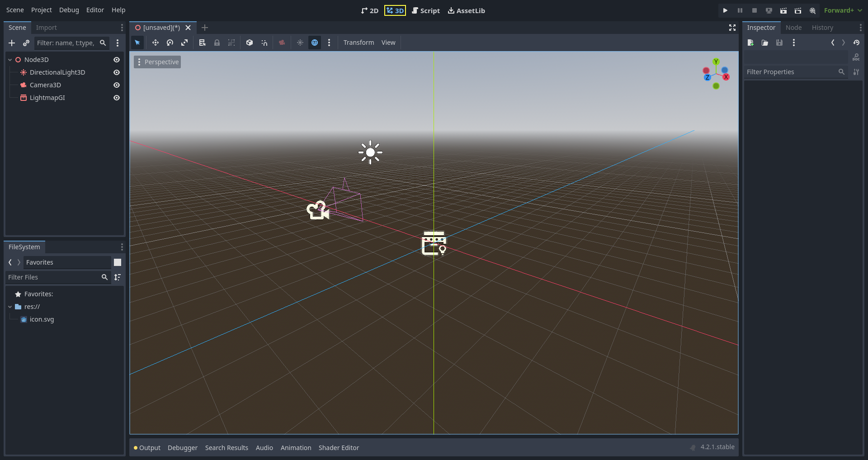Open the Shader Editor panel
Viewport: 868px width, 460px height.
pyautogui.click(x=339, y=447)
